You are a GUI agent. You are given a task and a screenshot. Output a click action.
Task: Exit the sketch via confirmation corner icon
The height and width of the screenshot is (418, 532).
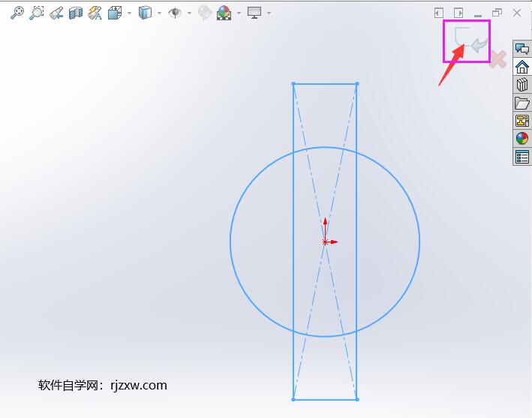471,40
